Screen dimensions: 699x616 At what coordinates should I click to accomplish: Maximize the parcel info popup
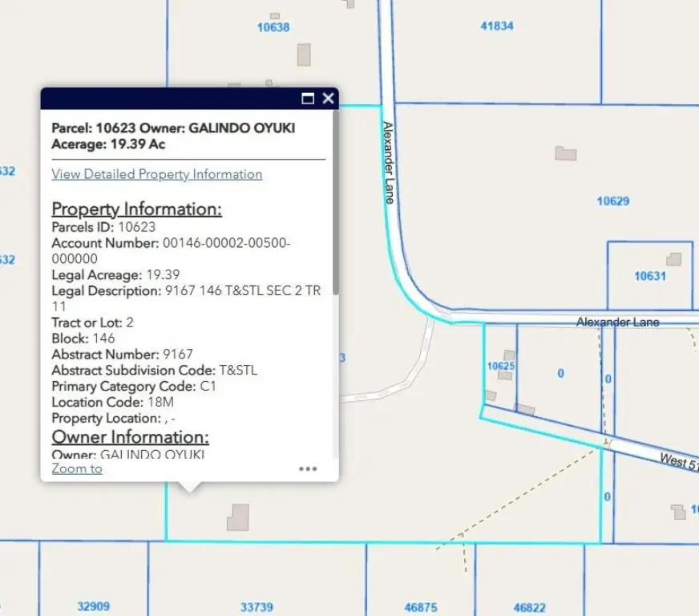[x=308, y=99]
